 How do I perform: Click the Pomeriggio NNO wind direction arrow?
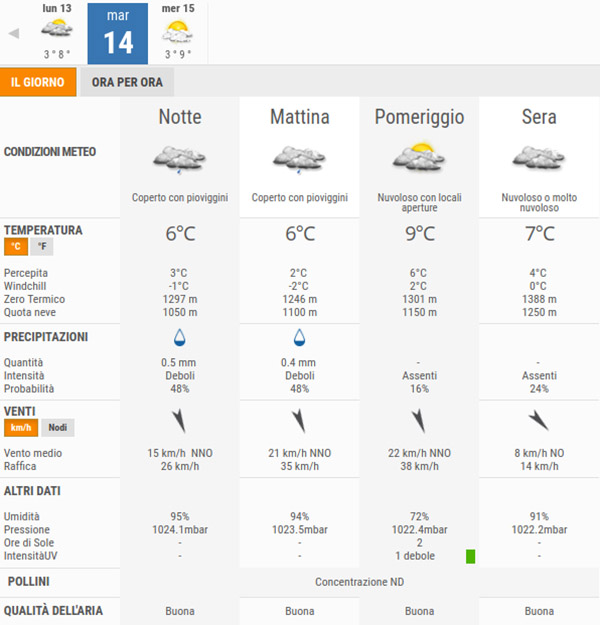coord(419,421)
